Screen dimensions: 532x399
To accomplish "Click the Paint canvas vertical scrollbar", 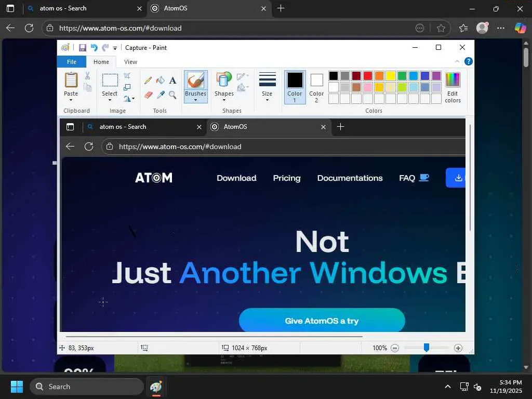I will click(x=470, y=178).
